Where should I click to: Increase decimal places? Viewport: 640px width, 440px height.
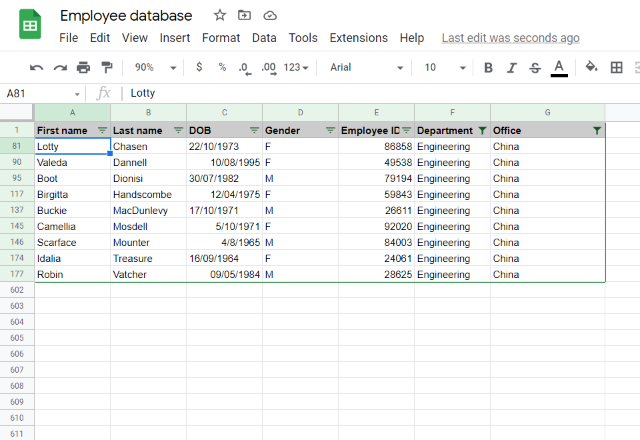click(x=269, y=68)
